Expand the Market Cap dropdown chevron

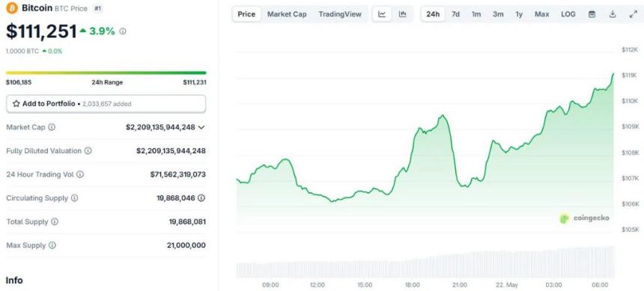201,127
